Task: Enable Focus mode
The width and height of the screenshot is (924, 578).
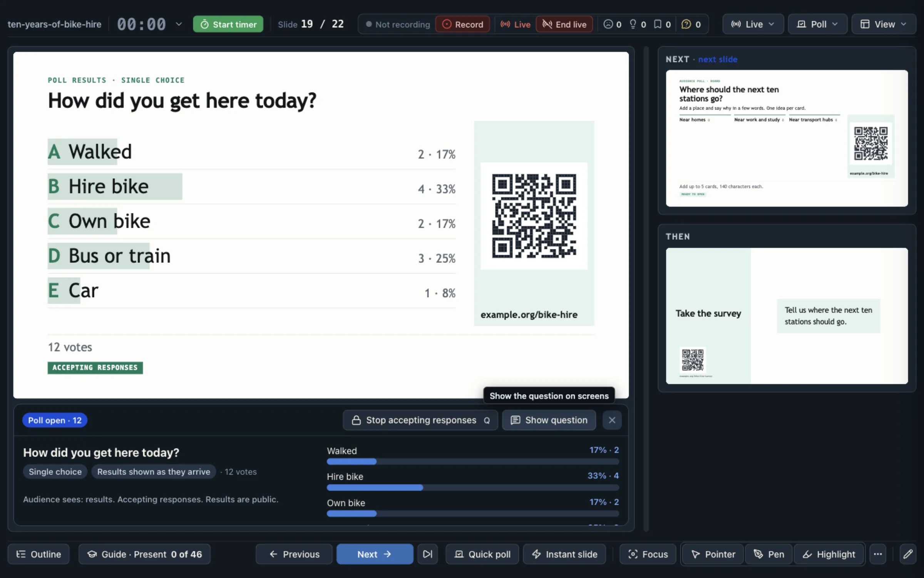Action: [648, 554]
